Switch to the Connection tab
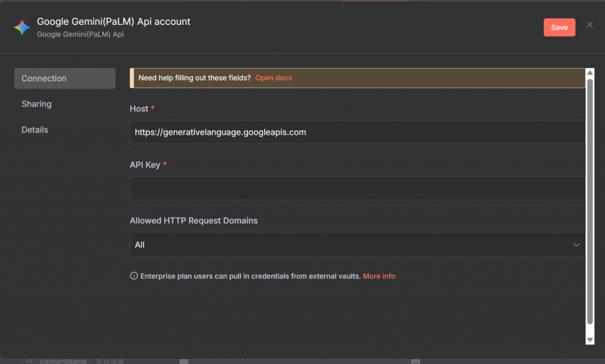605x364 pixels. point(64,79)
